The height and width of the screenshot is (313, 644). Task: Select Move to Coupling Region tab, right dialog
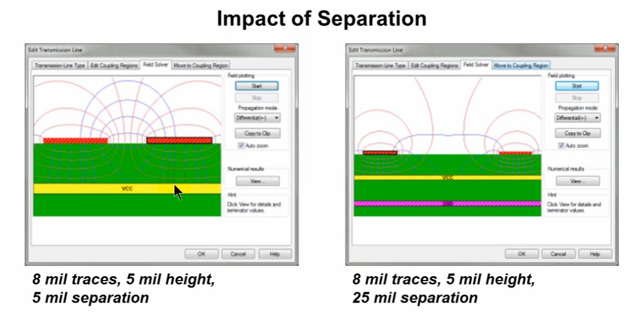(520, 65)
